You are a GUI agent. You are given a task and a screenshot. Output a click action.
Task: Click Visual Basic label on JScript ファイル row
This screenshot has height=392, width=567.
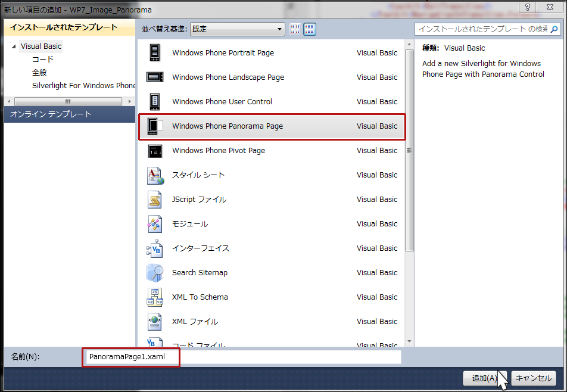377,200
